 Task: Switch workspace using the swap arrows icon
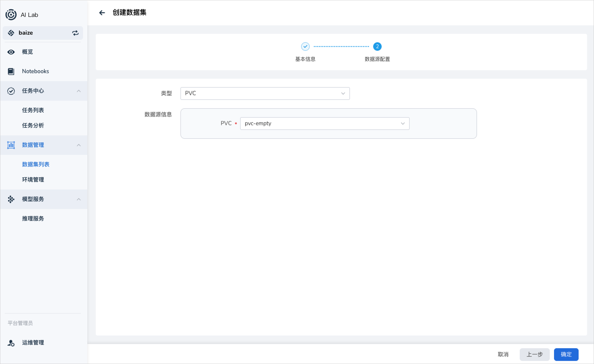[x=75, y=33]
